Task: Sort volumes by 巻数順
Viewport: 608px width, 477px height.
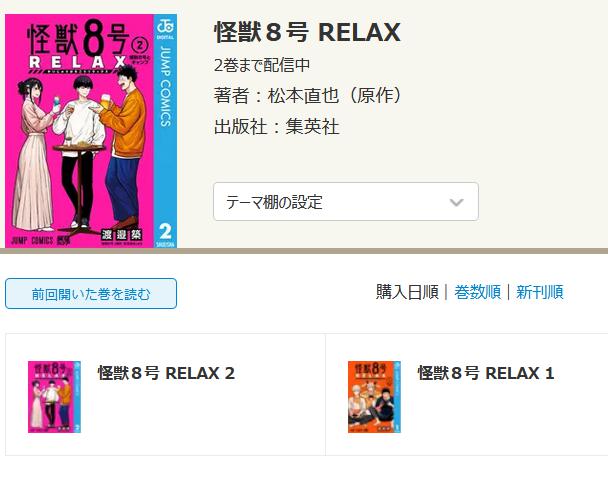Action: pos(477,292)
